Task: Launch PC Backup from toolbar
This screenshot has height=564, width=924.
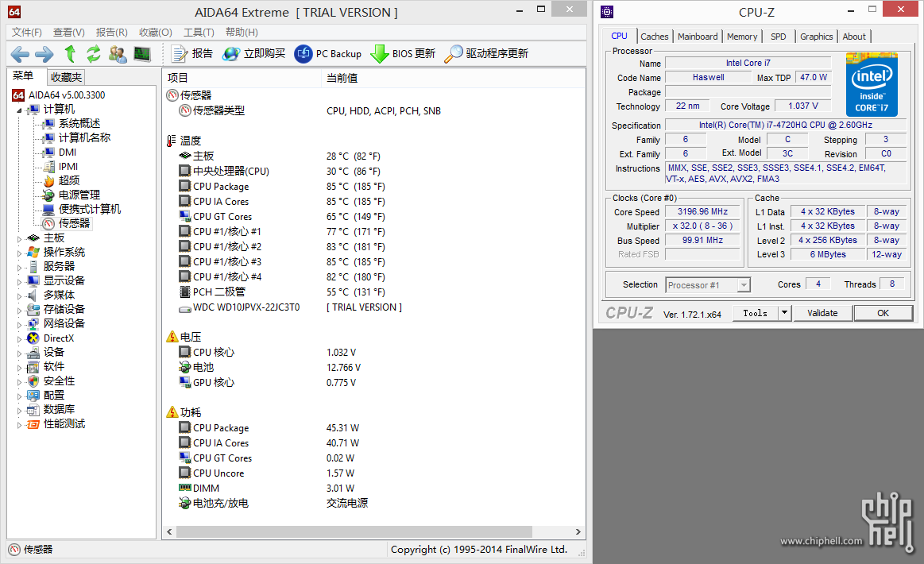Action: [x=327, y=54]
